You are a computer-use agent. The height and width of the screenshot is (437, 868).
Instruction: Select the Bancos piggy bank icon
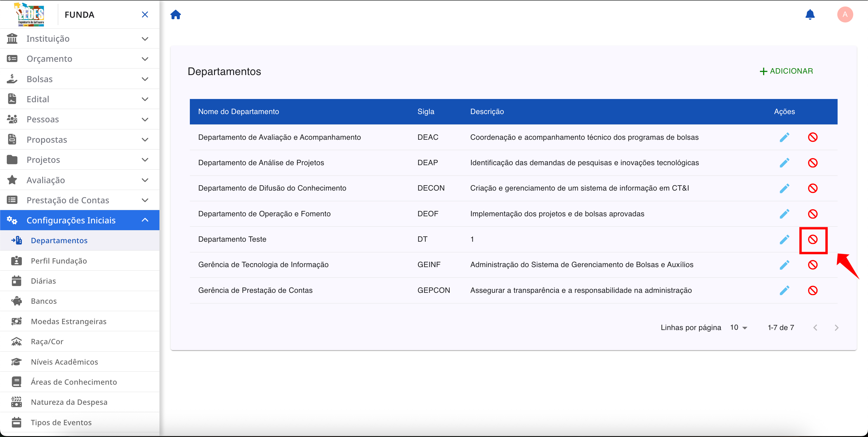click(16, 301)
